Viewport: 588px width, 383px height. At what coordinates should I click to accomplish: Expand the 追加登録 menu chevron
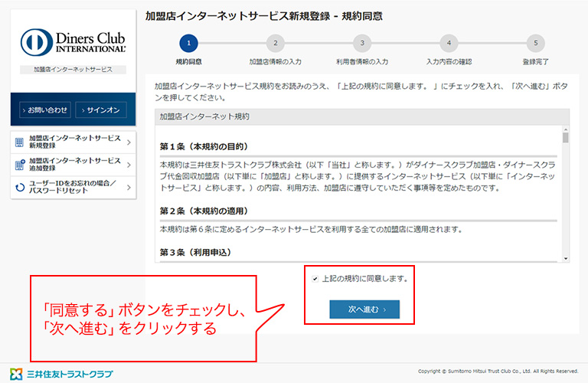[x=129, y=165]
